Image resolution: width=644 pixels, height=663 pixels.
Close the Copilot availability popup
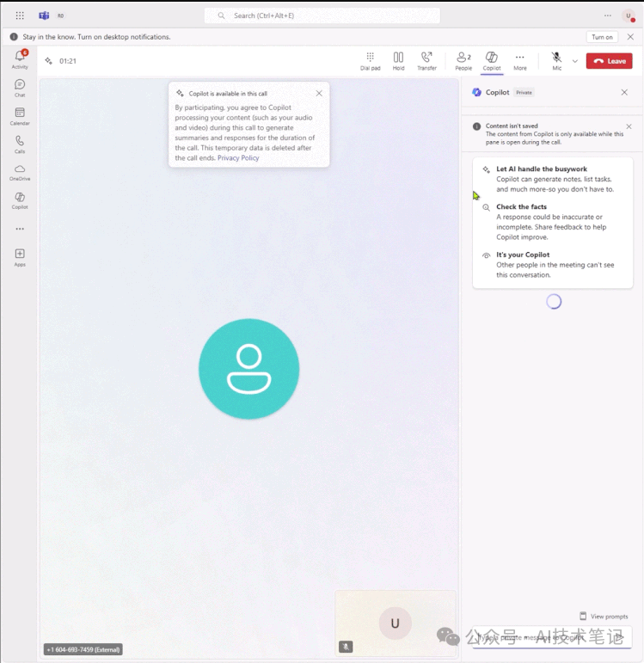click(x=319, y=94)
